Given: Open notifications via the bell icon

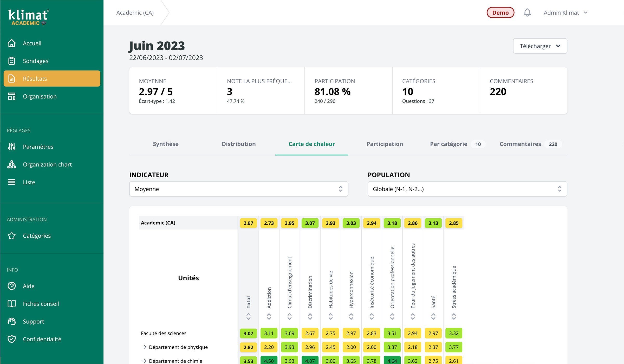Looking at the screenshot, I should [x=527, y=12].
